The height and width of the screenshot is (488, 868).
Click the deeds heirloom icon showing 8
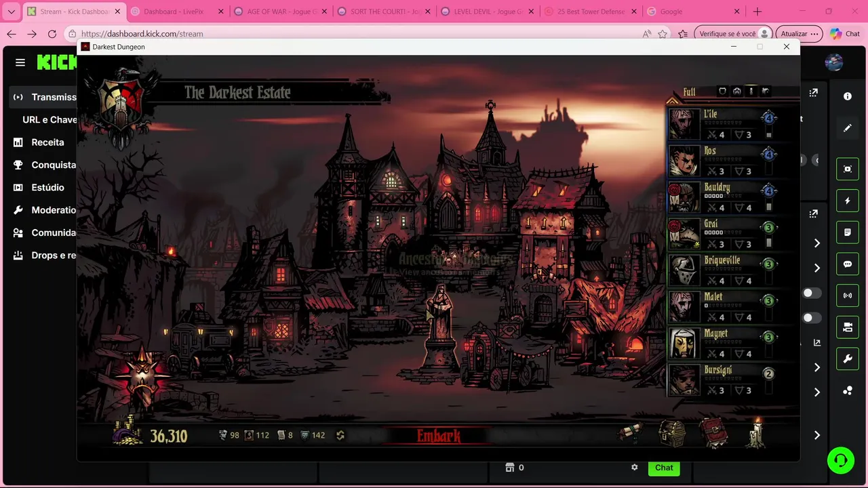pyautogui.click(x=281, y=435)
